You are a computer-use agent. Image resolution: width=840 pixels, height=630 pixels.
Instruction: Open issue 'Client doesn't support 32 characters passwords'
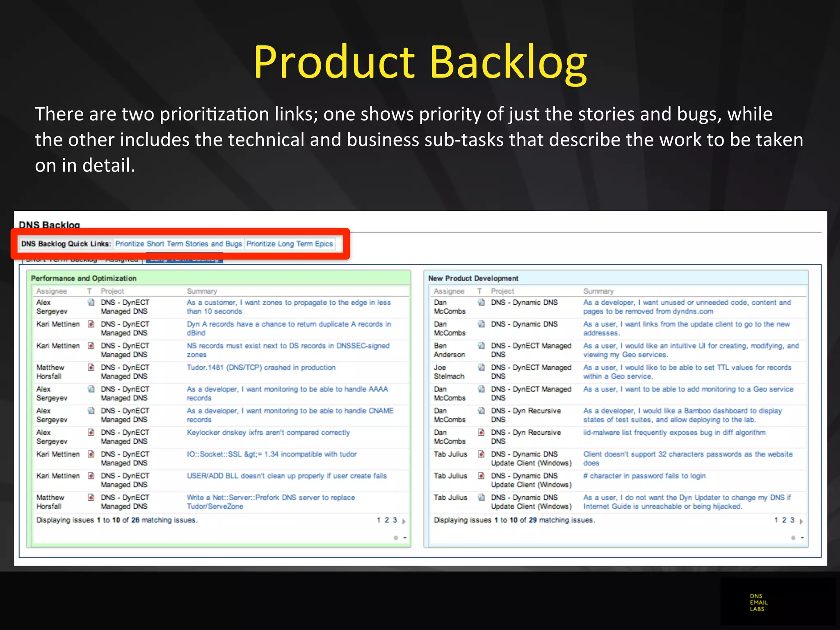point(688,458)
